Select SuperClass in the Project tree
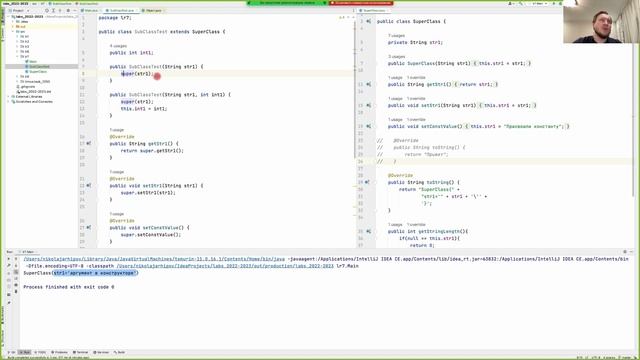Image resolution: width=640 pixels, height=360 pixels. pyautogui.click(x=36, y=71)
